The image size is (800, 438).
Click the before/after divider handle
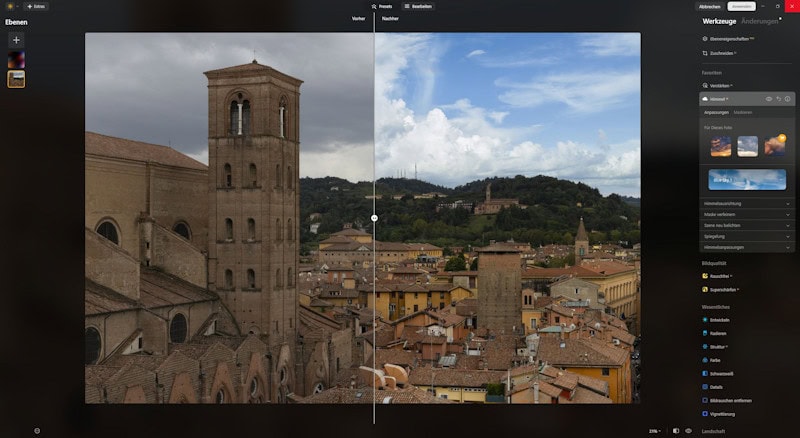[x=374, y=218]
